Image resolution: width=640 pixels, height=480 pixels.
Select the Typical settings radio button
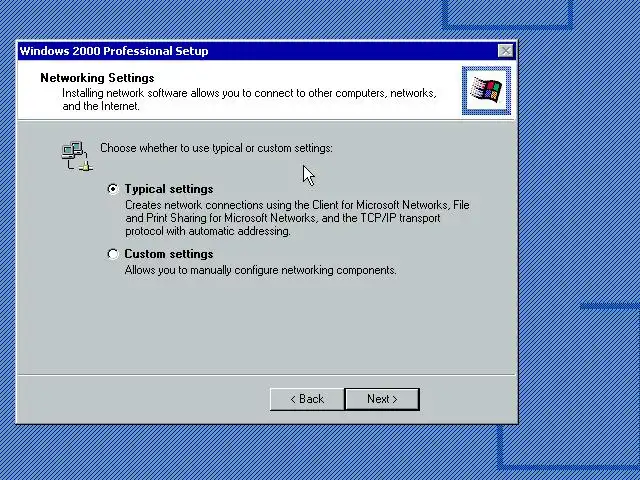(x=113, y=189)
